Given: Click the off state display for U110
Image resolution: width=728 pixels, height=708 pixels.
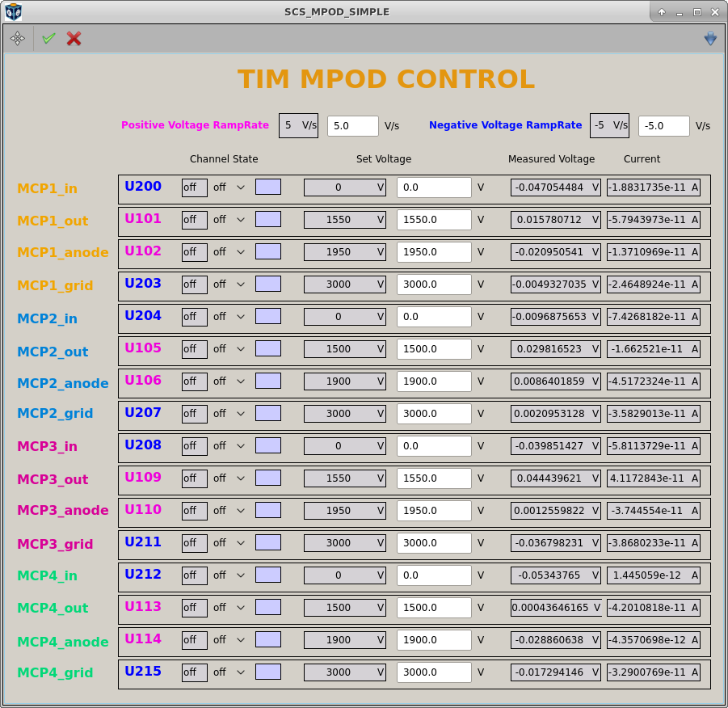Looking at the screenshot, I should [x=195, y=511].
